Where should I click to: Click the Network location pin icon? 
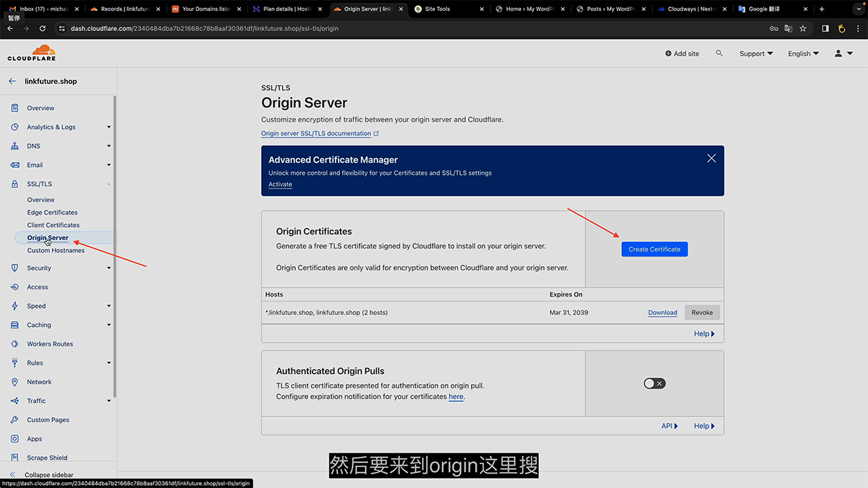(x=14, y=382)
